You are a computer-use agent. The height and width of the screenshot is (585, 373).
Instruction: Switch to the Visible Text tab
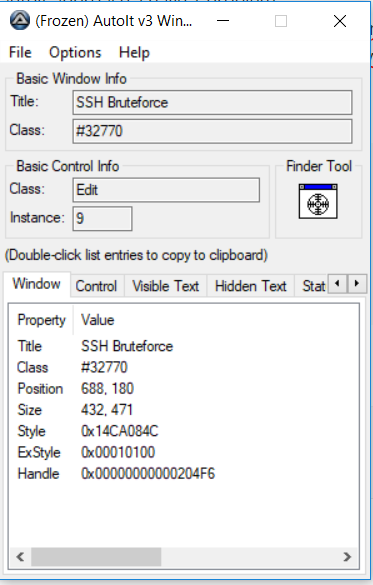tap(166, 286)
